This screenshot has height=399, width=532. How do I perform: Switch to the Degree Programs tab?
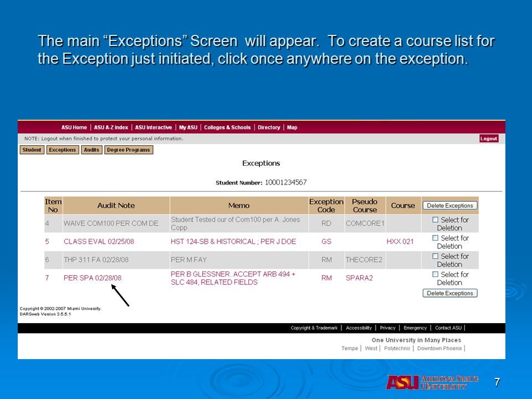(x=129, y=150)
